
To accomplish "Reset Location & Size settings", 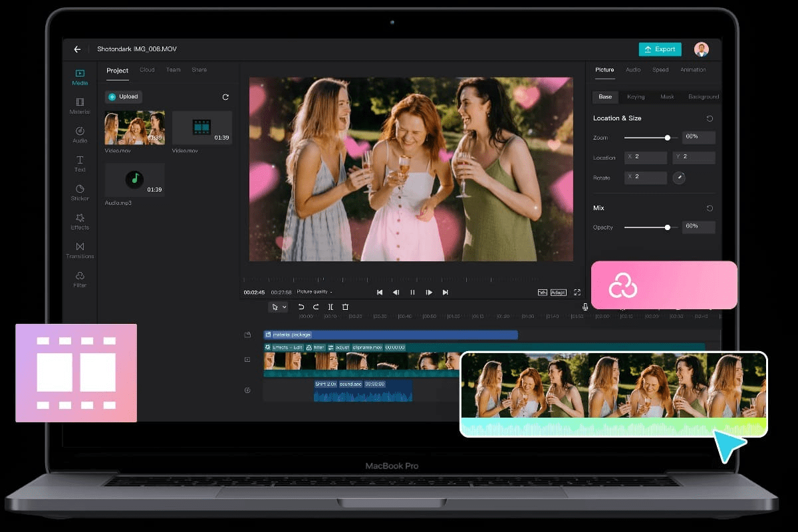I will 710,118.
